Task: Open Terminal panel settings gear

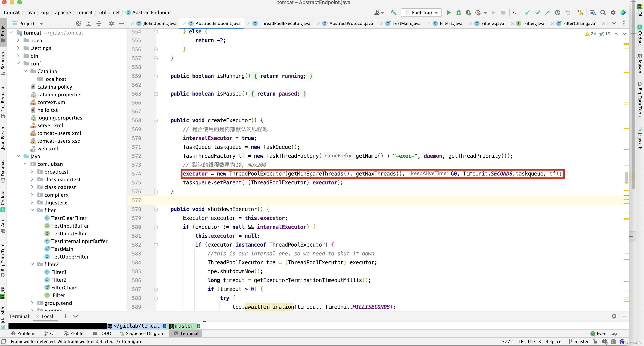Action: (614, 316)
